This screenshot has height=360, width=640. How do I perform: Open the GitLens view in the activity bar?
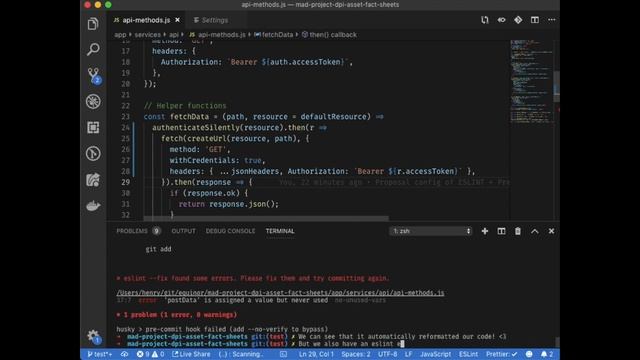tap(93, 154)
